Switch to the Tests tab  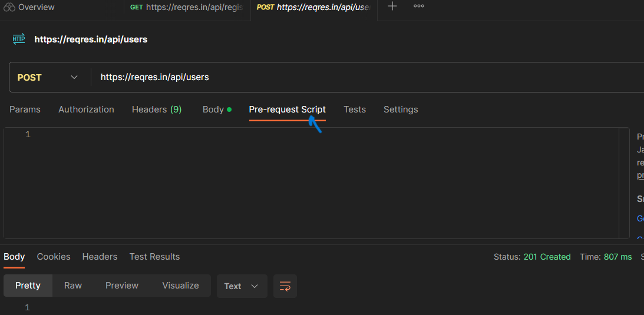click(355, 110)
